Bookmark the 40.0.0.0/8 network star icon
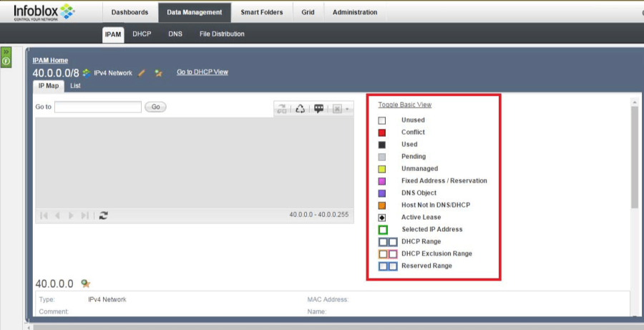Screen dimensions: 644x330 (158, 73)
